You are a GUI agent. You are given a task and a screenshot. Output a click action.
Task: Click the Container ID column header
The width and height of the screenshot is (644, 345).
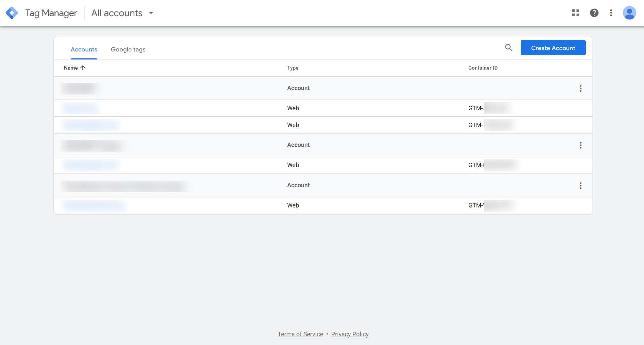(x=483, y=68)
